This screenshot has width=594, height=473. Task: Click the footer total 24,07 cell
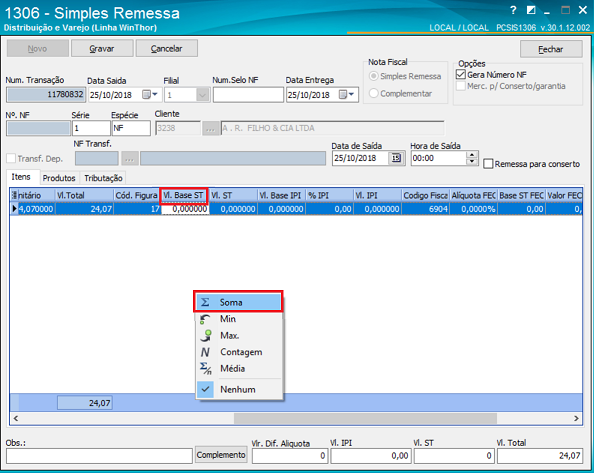pos(84,403)
